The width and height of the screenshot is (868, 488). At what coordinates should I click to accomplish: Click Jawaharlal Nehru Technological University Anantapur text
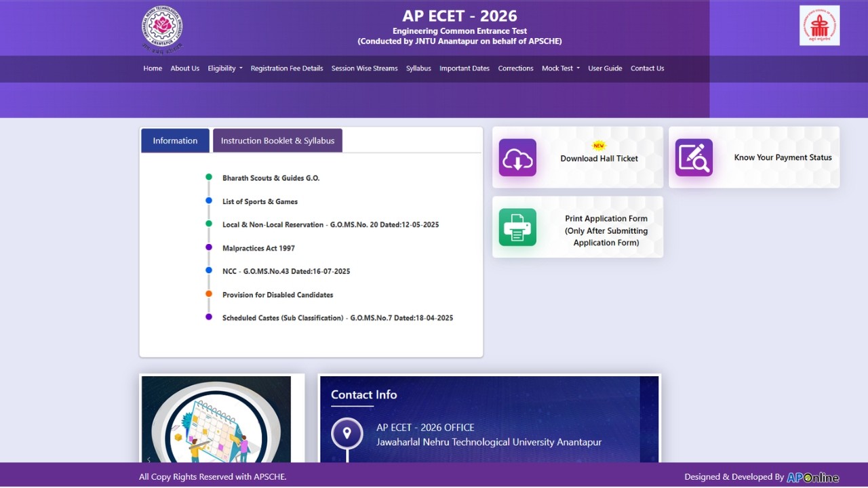(x=489, y=442)
